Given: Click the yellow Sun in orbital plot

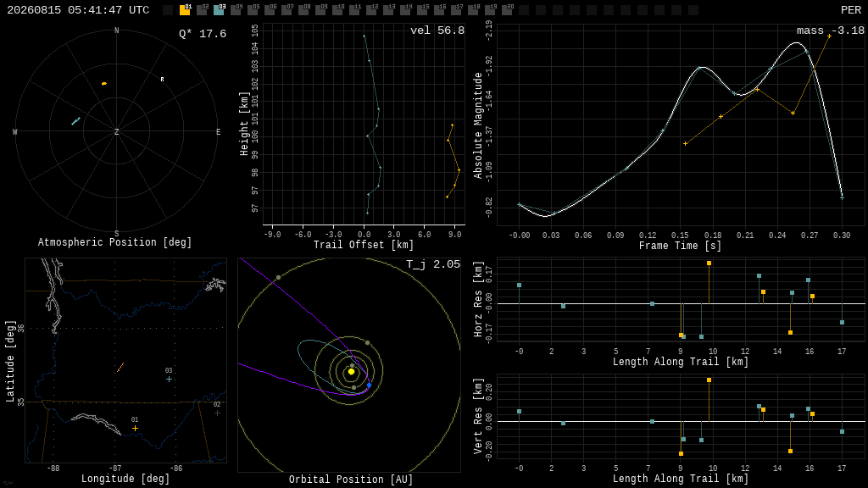Looking at the screenshot, I should pyautogui.click(x=351, y=372).
